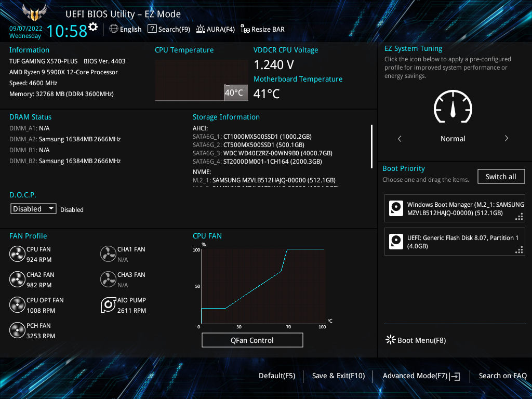The image size is (532, 399).
Task: Open Search(F9) question mark icon
Action: point(152,29)
